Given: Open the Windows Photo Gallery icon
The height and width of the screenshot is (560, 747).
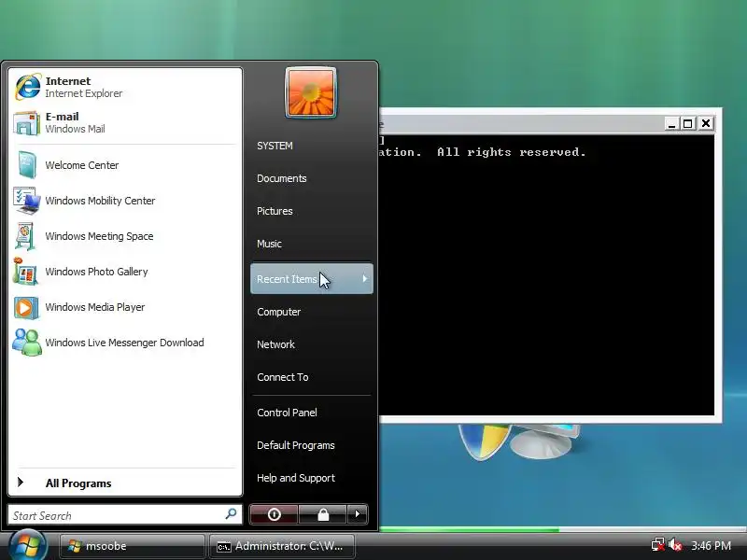Looking at the screenshot, I should 25,272.
